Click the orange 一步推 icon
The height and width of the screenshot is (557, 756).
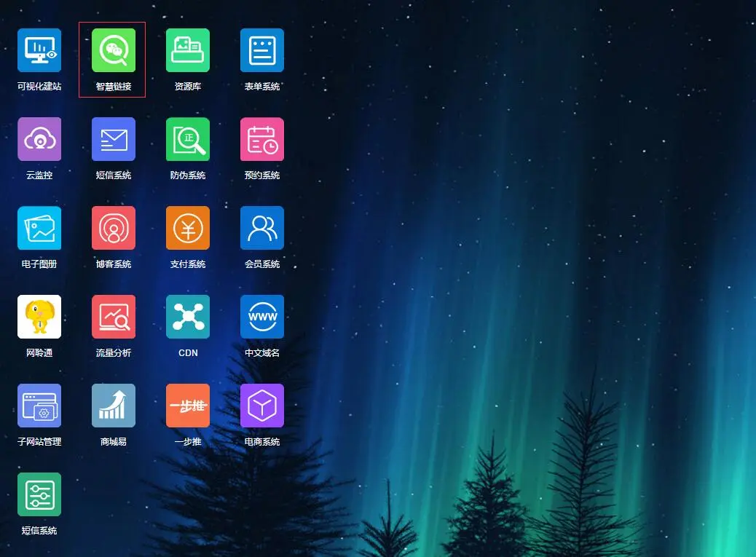(188, 406)
